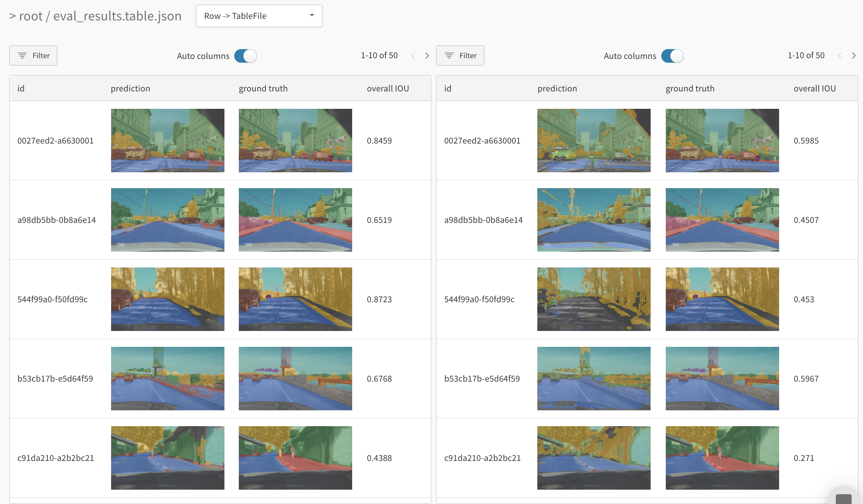Disable Auto columns in right table
The width and height of the screenshot is (863, 504).
673,56
